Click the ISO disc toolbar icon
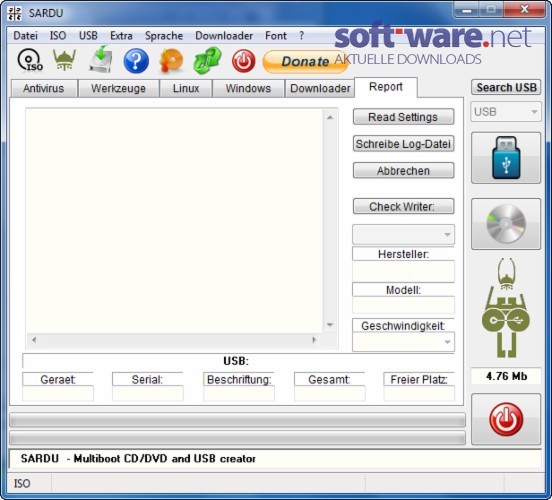The height and width of the screenshot is (500, 552). (x=30, y=61)
